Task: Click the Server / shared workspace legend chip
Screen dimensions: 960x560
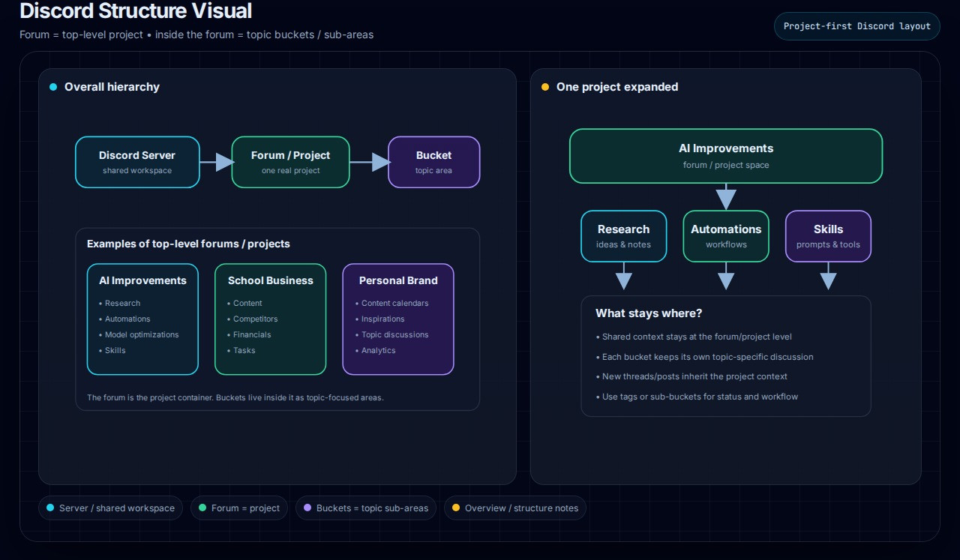Action: 110,508
